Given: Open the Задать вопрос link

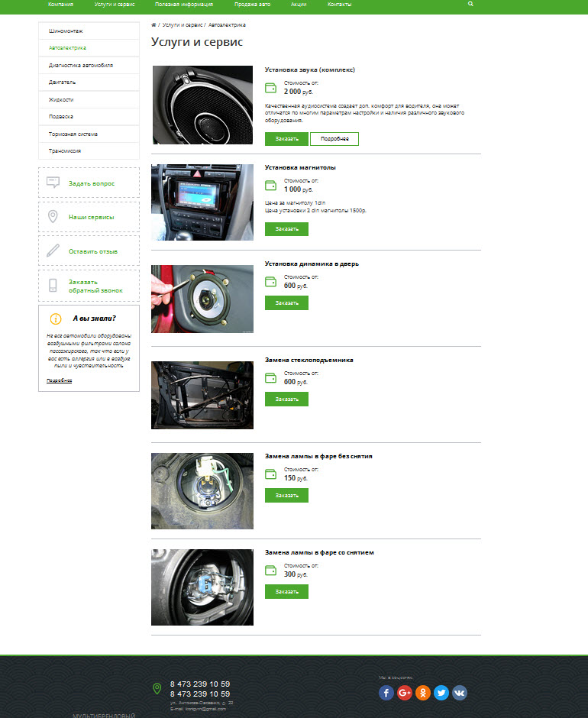Looking at the screenshot, I should 92,183.
